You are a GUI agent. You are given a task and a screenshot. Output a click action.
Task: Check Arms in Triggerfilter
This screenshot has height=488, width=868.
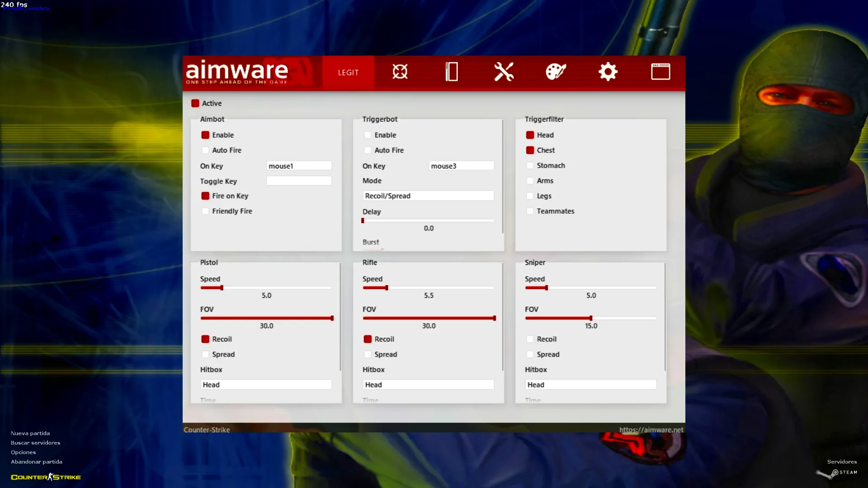(530, 181)
